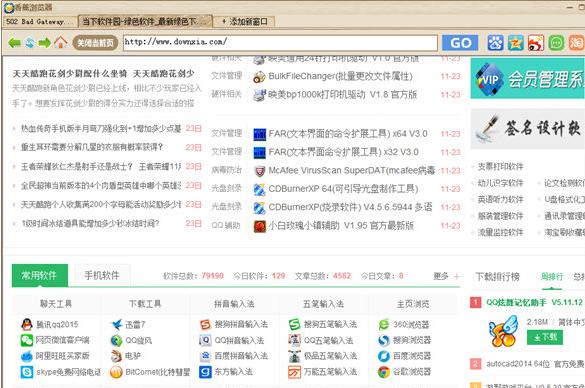Click the 迅雷7 bird icon
Image resolution: width=585 pixels, height=388 pixels.
(116, 325)
